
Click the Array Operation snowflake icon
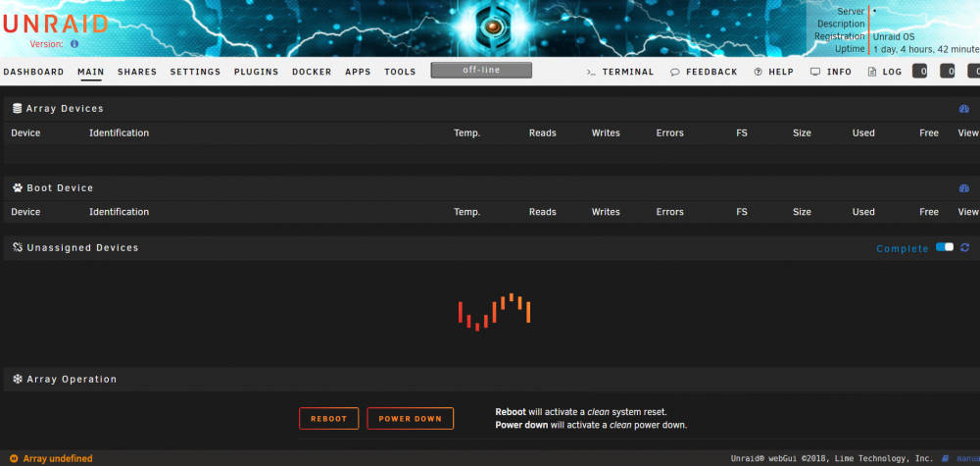(x=18, y=379)
